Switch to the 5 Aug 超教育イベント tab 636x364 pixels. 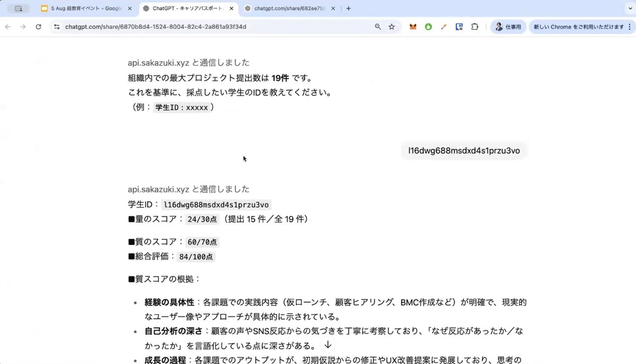pyautogui.click(x=83, y=9)
